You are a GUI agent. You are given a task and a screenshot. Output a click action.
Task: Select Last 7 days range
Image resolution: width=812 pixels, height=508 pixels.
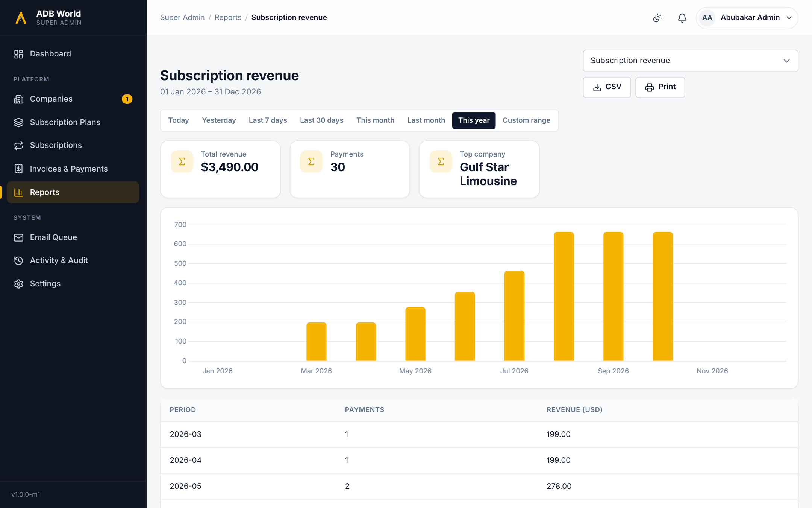point(268,120)
